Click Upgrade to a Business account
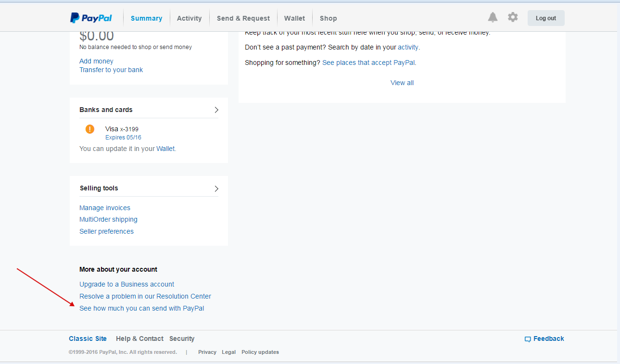The height and width of the screenshot is (364, 620). 127,284
